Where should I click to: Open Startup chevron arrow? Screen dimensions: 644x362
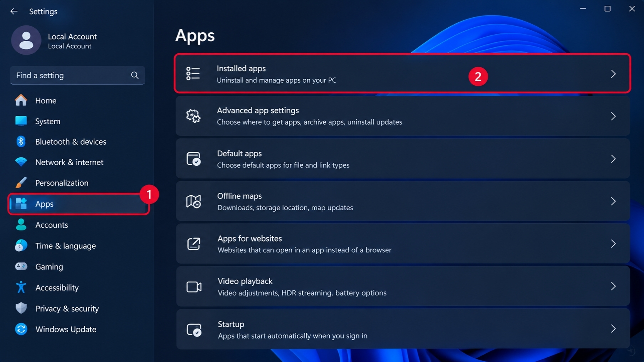613,329
